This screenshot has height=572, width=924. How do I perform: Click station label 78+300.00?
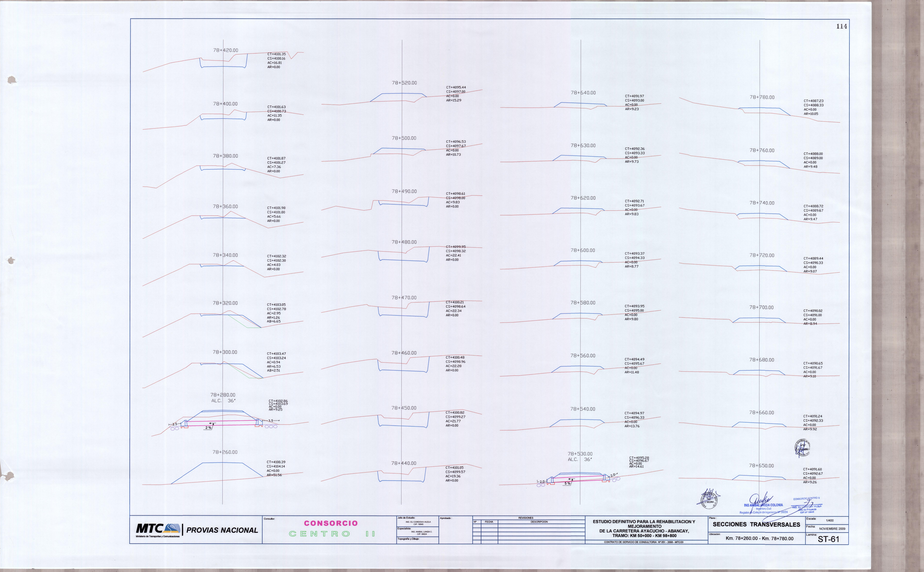click(225, 352)
